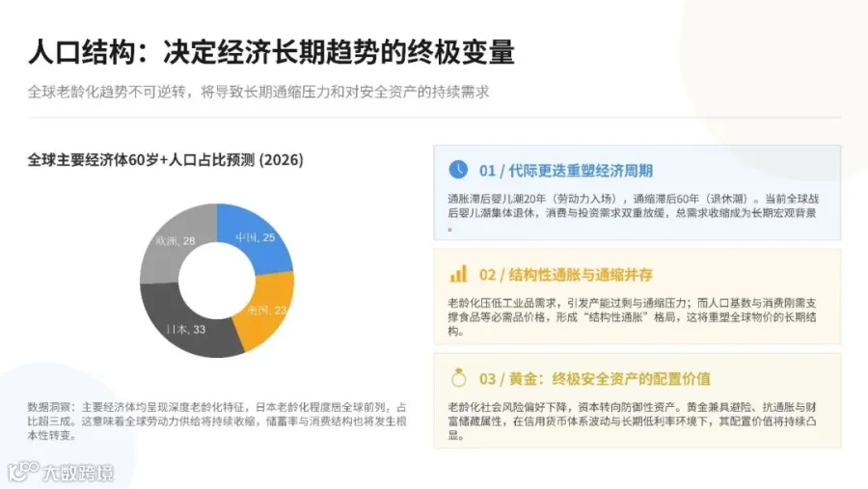Click the blue clock icon beside heading 01
Screen dimensions: 868x489
[458, 170]
